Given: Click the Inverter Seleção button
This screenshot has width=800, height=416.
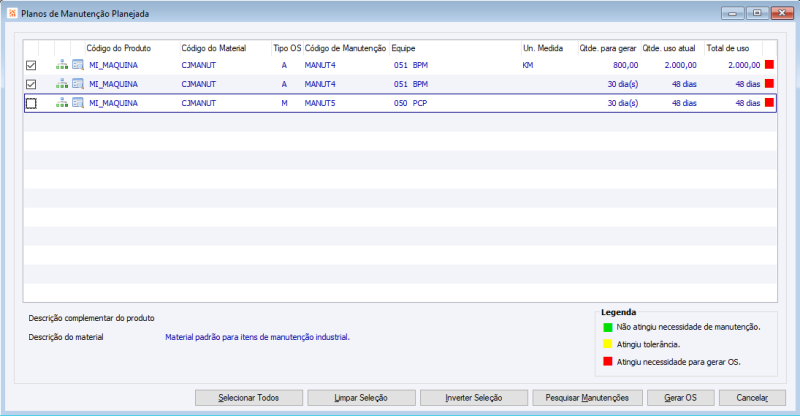Looking at the screenshot, I should pos(474,398).
